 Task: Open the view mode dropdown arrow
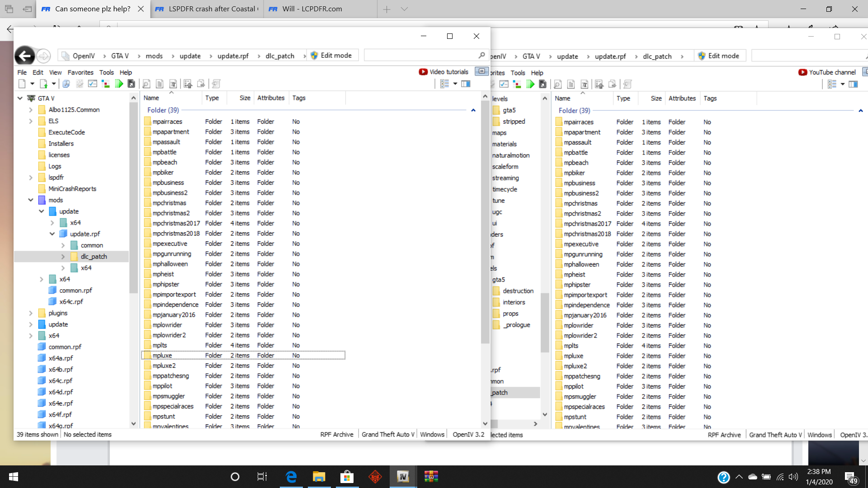click(x=455, y=84)
